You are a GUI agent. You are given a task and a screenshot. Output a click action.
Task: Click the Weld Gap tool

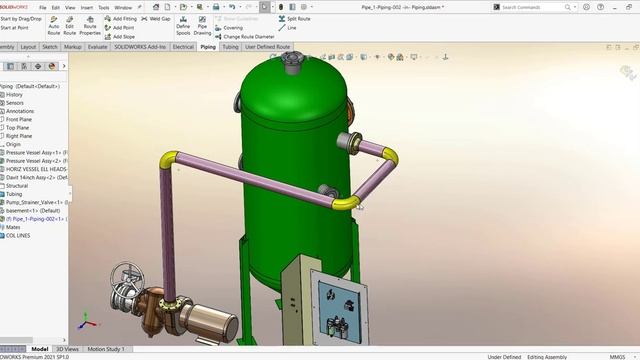click(x=156, y=19)
